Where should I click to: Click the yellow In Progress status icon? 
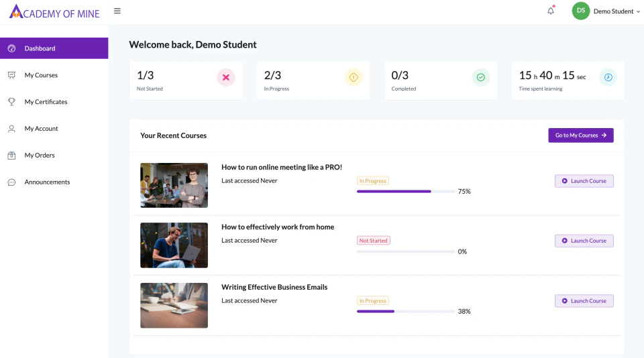[x=354, y=78]
